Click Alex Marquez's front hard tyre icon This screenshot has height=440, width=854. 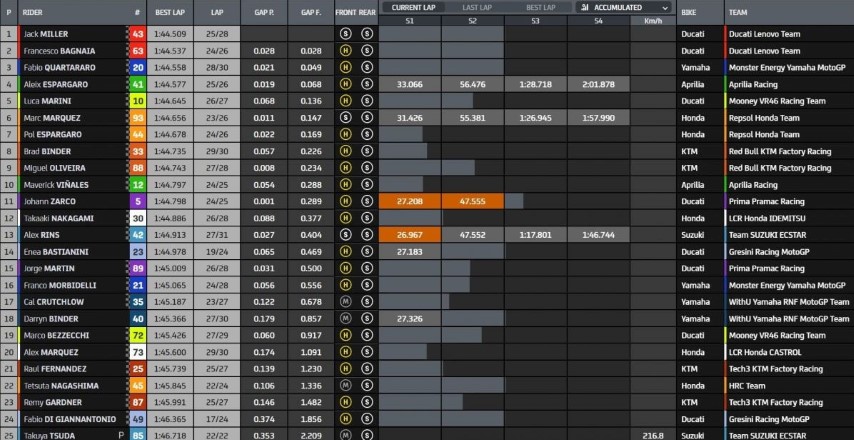coord(345,352)
